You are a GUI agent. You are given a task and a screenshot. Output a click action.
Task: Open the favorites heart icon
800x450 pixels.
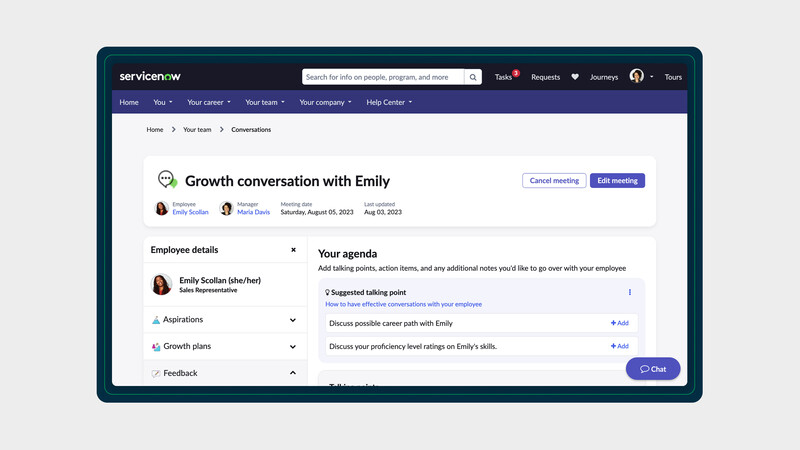(x=575, y=77)
